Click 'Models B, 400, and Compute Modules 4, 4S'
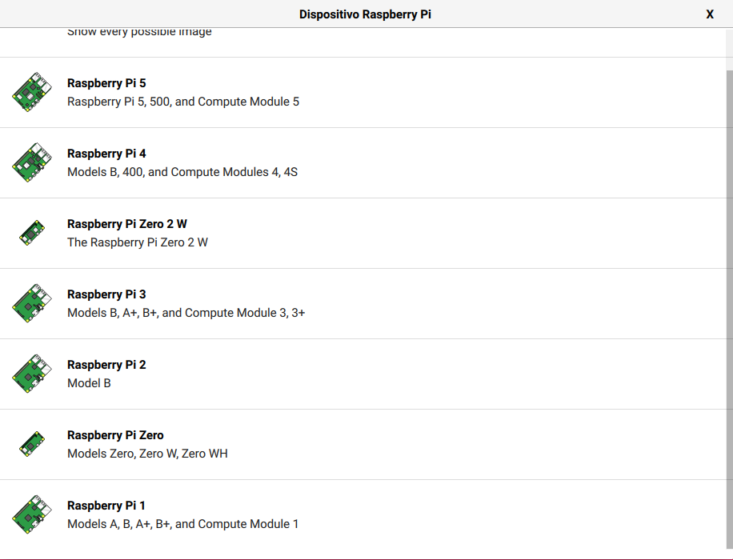 tap(182, 172)
